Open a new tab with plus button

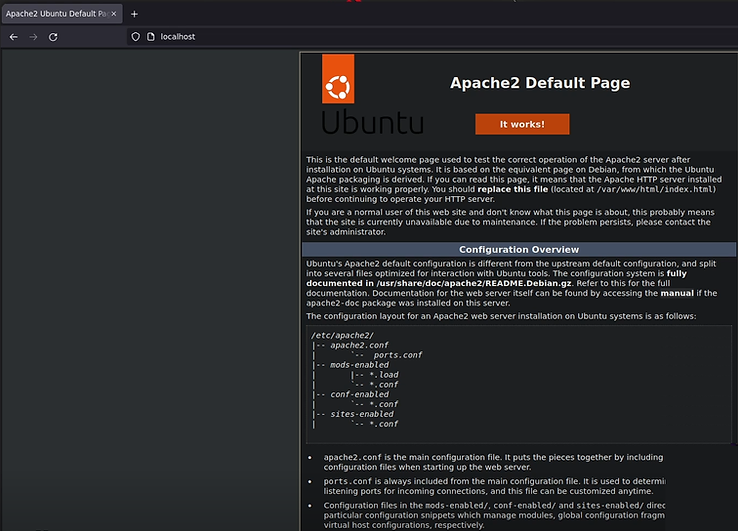tap(134, 14)
